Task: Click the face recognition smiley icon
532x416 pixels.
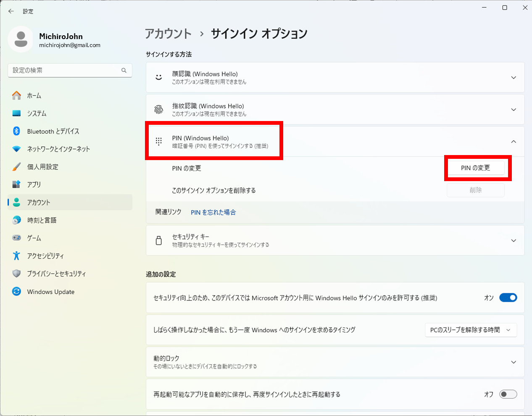Action: pyautogui.click(x=158, y=77)
